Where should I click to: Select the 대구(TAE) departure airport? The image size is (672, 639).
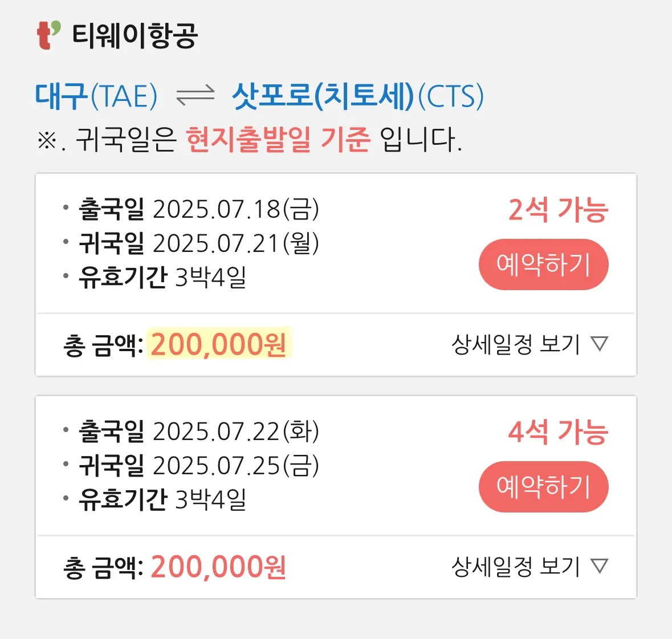(x=96, y=96)
